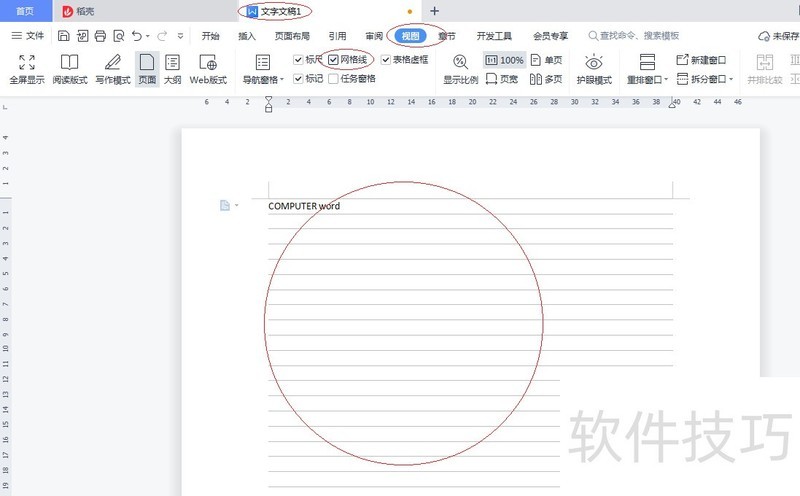Open the Insert (插入) ribbon tab

point(247,36)
